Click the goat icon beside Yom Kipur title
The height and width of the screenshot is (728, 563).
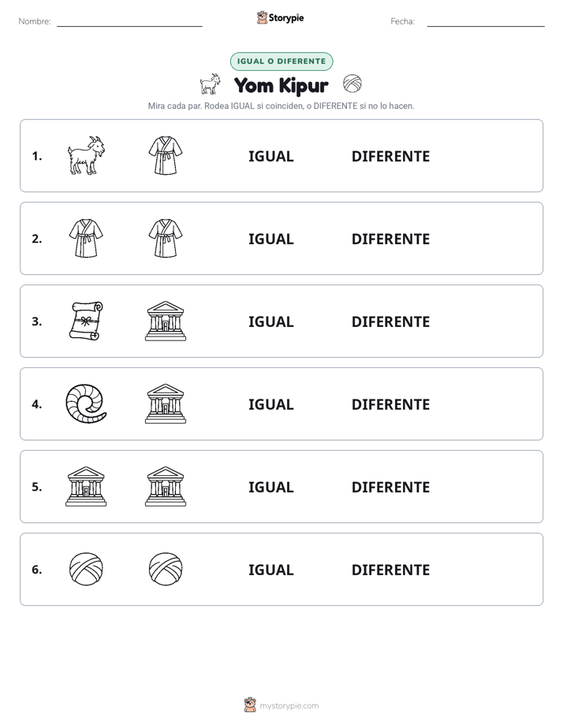[x=211, y=84]
